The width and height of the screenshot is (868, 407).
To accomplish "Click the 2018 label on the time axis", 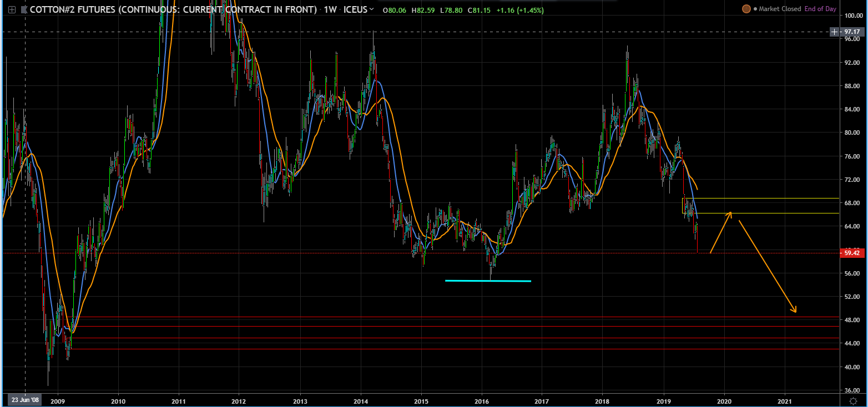I will 603,400.
